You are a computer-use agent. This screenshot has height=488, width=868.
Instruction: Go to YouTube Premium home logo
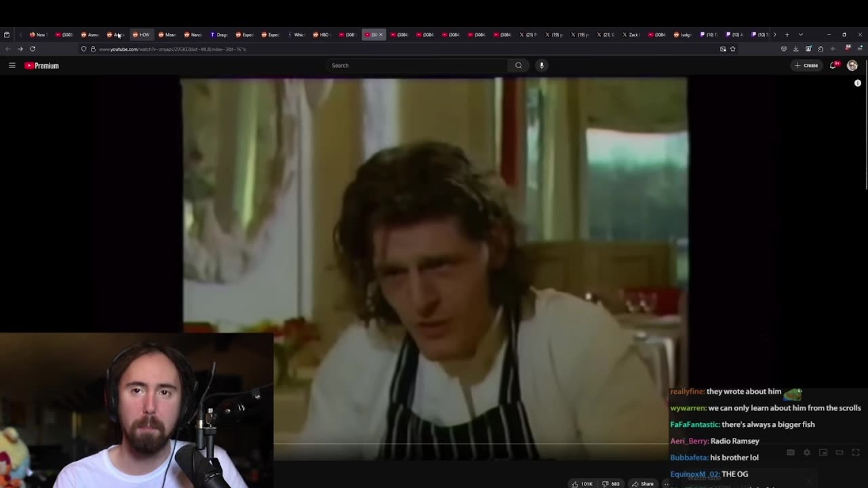(x=42, y=66)
